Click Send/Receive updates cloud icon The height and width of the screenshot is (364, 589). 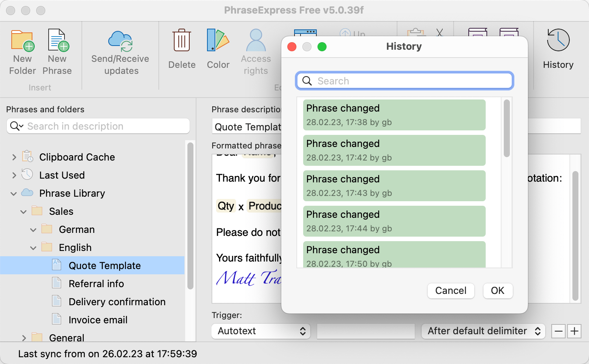point(120,41)
